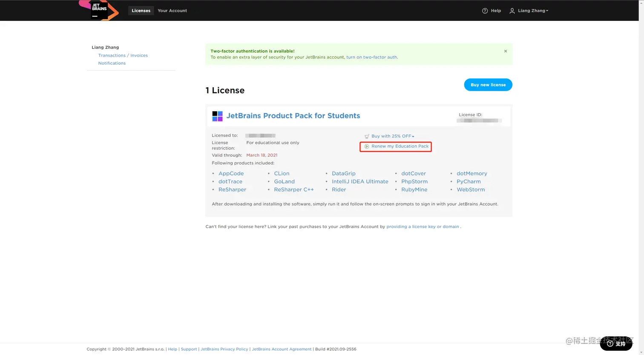Image resolution: width=644 pixels, height=355 pixels.
Task: Open the IntelliJ IDEA Ultimate link
Action: click(x=360, y=181)
